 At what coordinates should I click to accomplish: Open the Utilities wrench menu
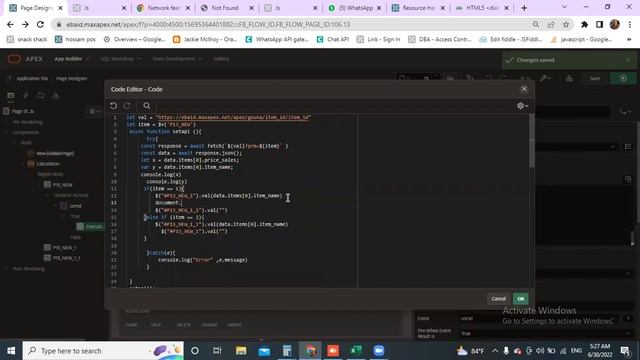(x=545, y=78)
